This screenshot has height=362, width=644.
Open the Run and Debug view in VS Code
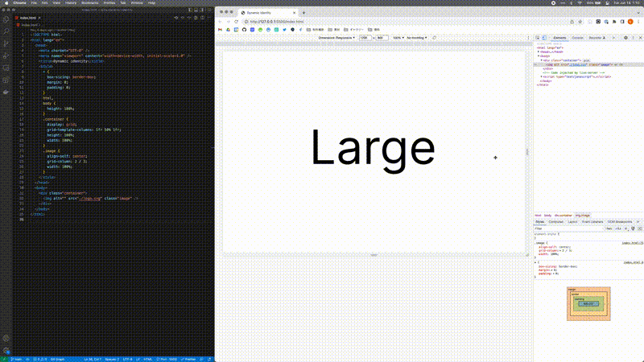click(6, 56)
